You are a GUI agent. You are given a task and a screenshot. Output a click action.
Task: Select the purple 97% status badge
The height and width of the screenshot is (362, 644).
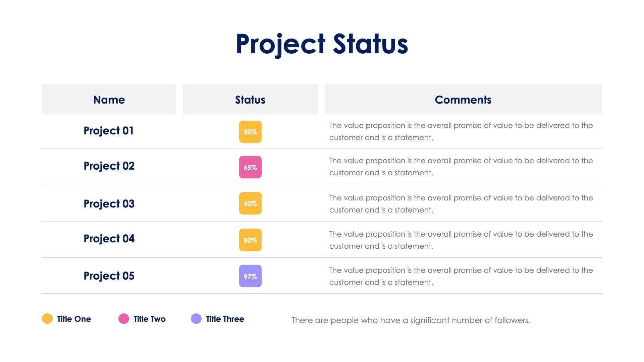[250, 276]
